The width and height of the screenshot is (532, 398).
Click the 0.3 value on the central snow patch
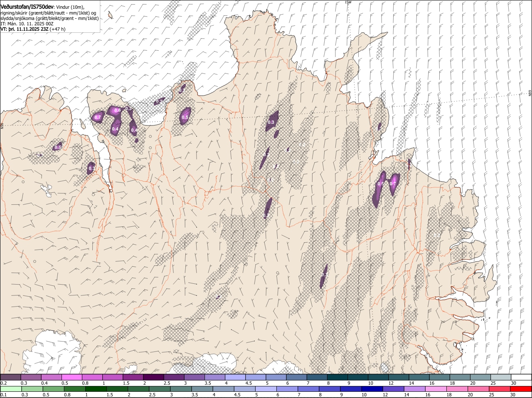pos(271,123)
